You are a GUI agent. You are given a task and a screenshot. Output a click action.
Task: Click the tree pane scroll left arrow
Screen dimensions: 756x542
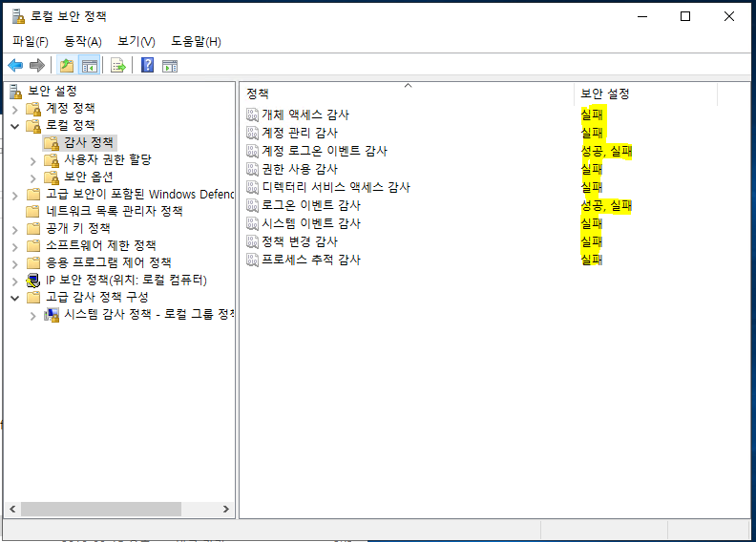coord(12,510)
